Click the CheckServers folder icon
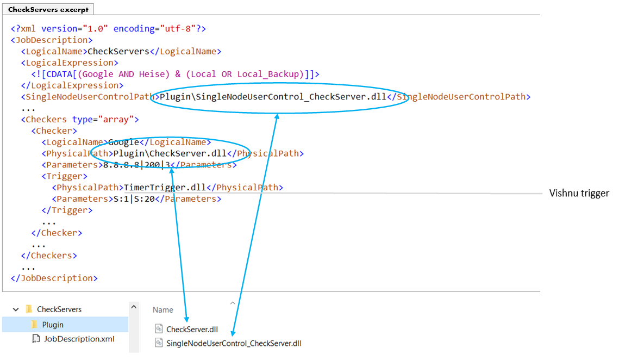This screenshot has height=360, width=644. (29, 309)
